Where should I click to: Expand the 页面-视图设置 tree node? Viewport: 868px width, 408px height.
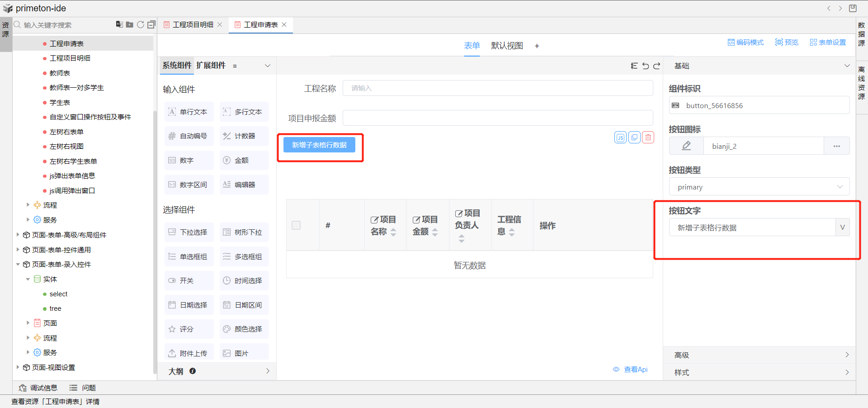tap(18, 367)
